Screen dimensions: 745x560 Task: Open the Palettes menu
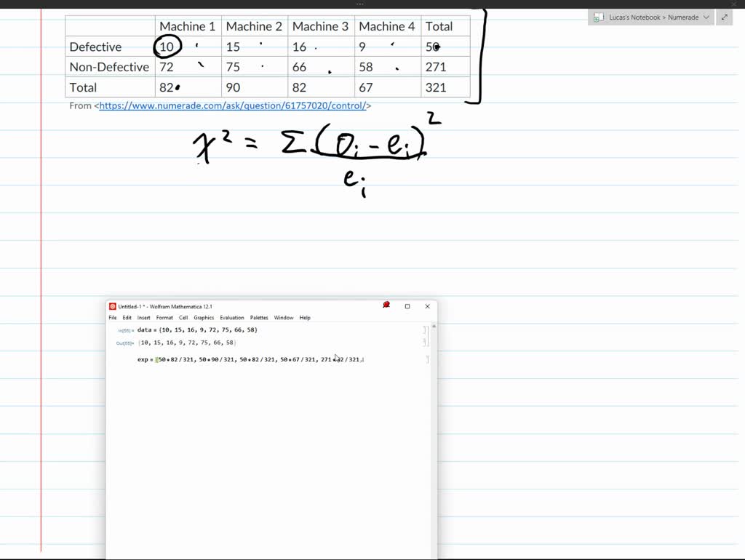pyautogui.click(x=259, y=318)
